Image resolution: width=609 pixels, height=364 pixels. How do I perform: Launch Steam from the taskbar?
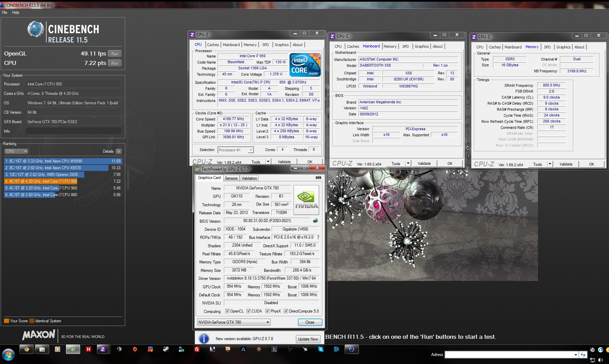[166, 350]
